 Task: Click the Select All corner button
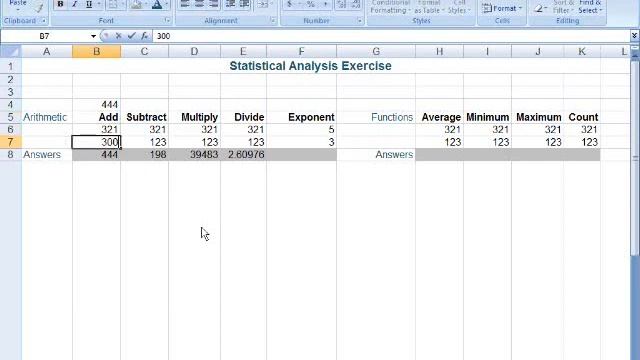click(11, 51)
